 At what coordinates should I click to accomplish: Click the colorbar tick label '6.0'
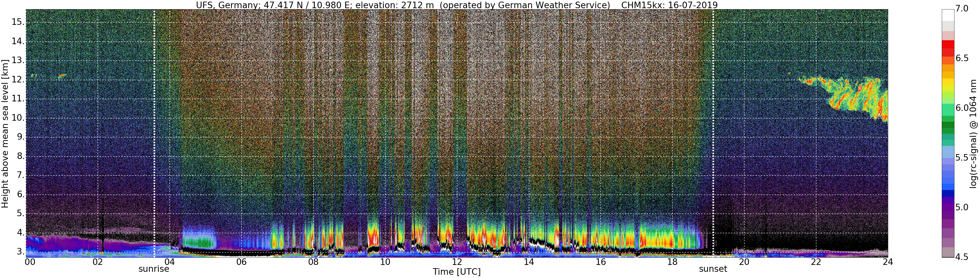pyautogui.click(x=962, y=108)
